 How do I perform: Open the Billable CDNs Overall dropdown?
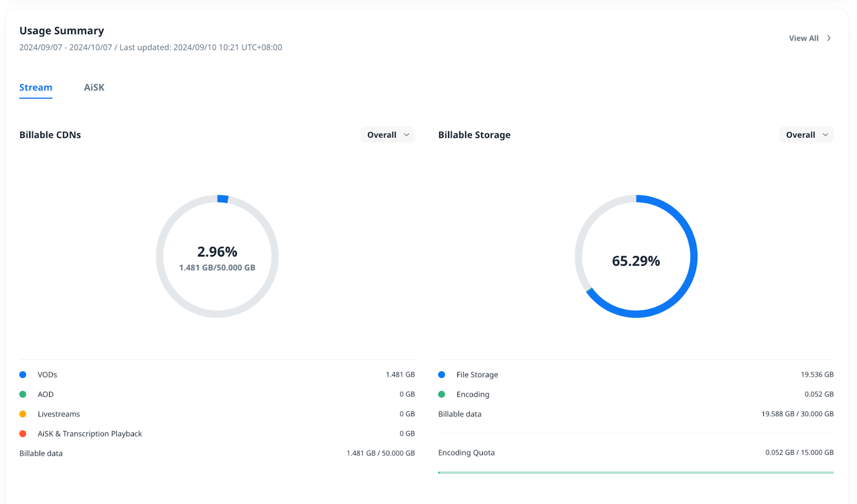[387, 135]
